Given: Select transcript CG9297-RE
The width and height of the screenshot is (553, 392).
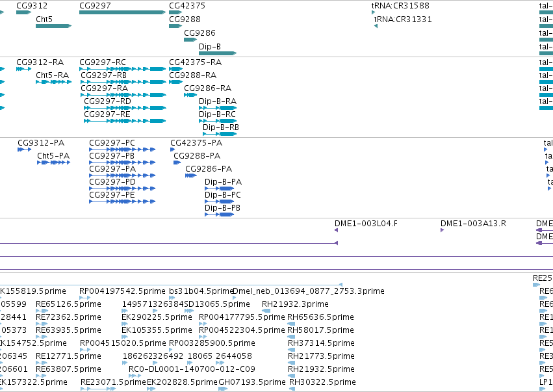Looking at the screenshot, I should coord(125,121).
